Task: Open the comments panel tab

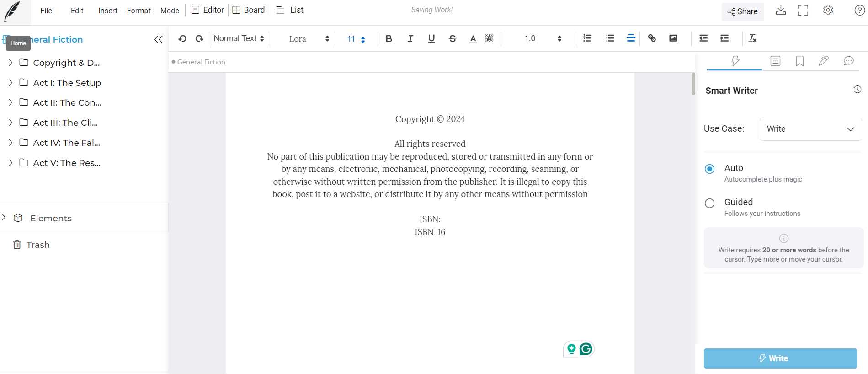Action: 849,61
